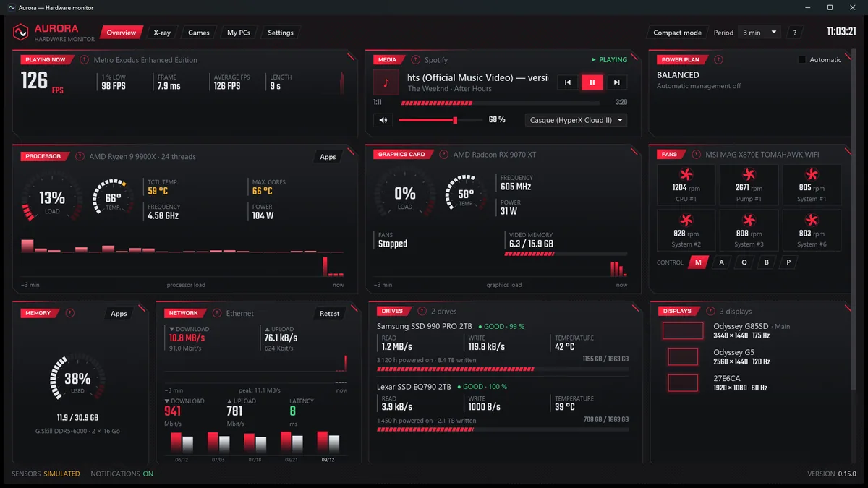Select the System #6 fan icon
The image size is (868, 488).
[812, 221]
